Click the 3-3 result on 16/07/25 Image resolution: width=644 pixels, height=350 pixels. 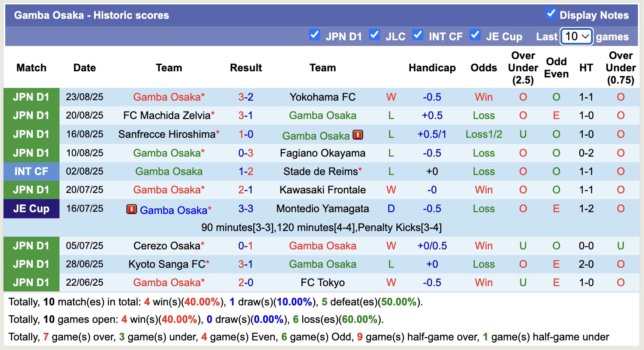(x=245, y=209)
